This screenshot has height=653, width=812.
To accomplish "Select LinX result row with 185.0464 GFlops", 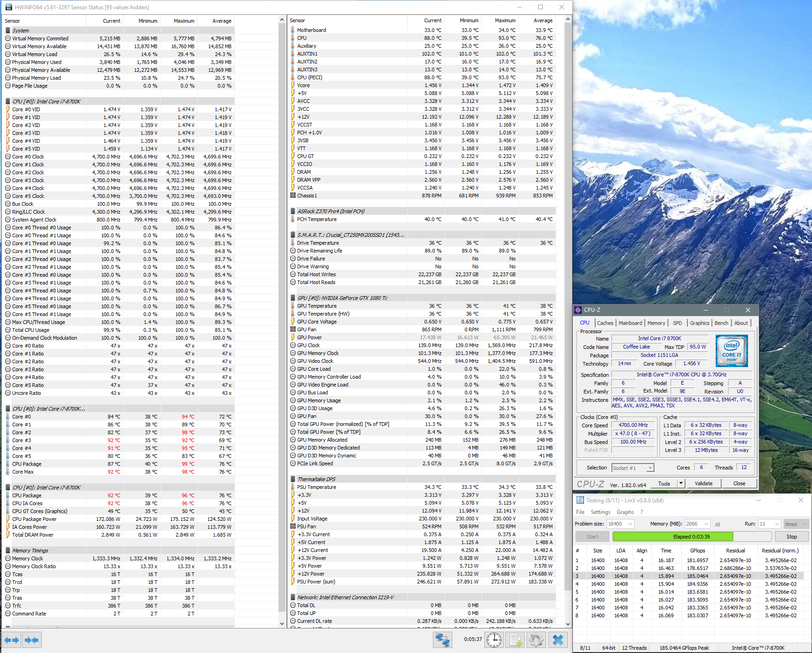I will click(x=690, y=576).
